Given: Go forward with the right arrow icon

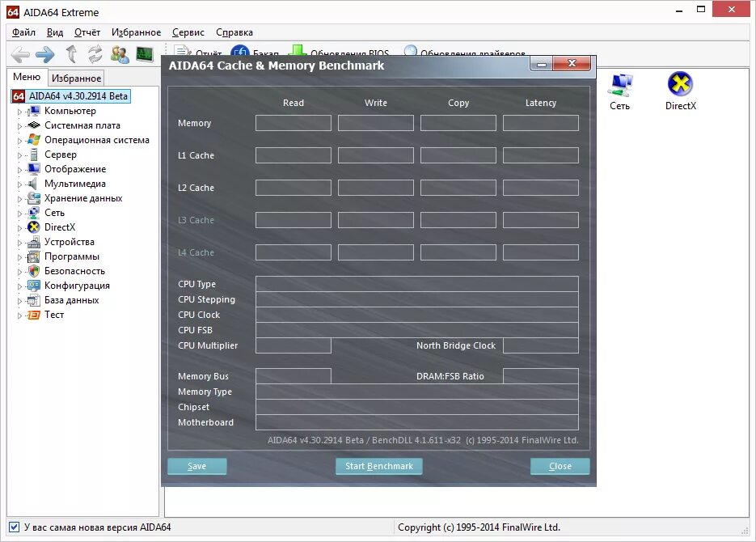Looking at the screenshot, I should tap(45, 54).
